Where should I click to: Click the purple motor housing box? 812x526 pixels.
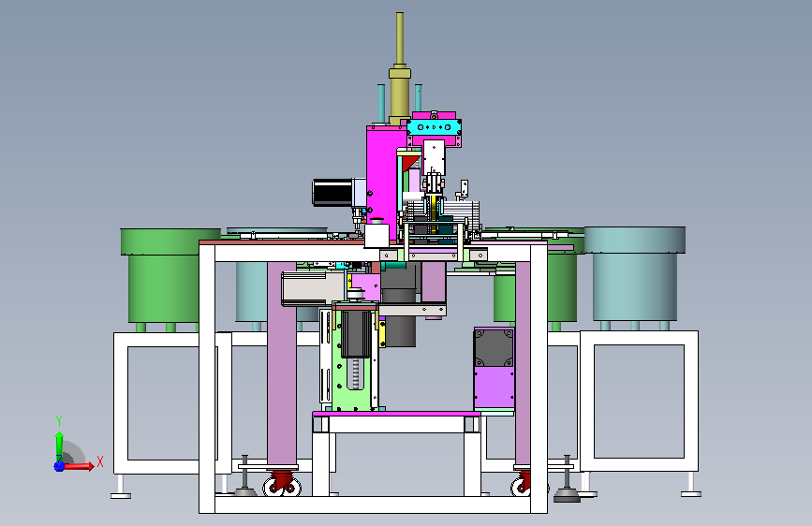(494, 368)
